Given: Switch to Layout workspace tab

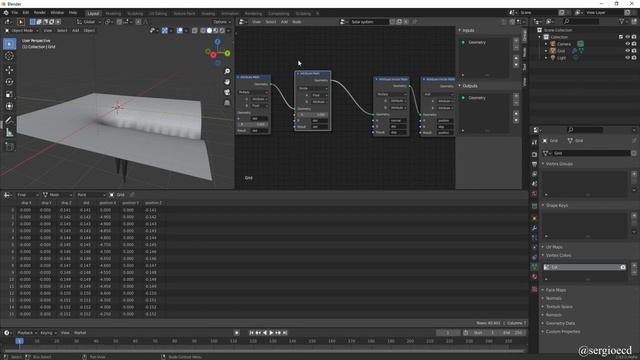Looking at the screenshot, I should point(93,13).
